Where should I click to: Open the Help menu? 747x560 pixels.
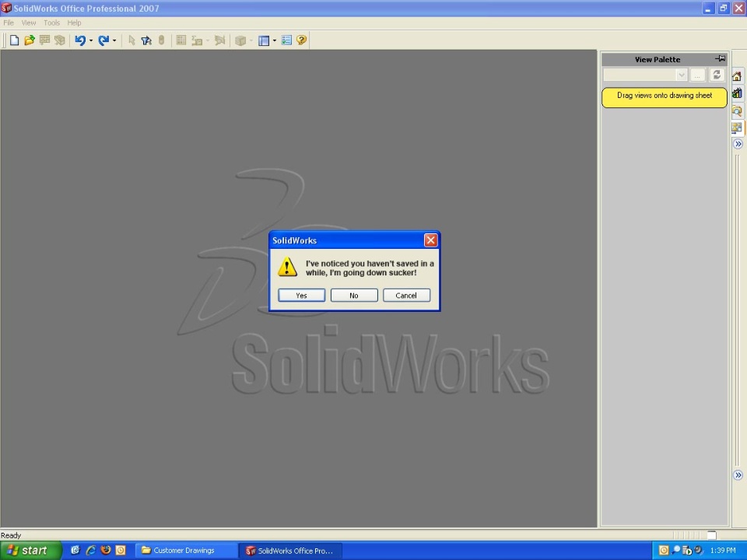pyautogui.click(x=74, y=23)
